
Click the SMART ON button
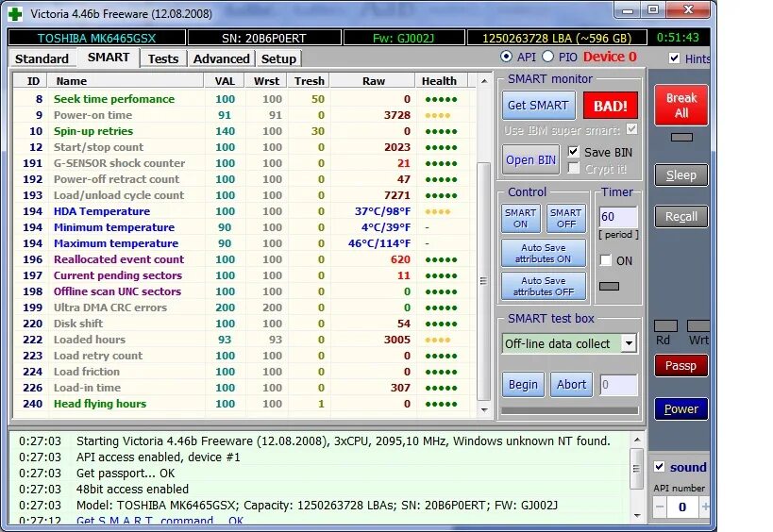[x=521, y=218]
